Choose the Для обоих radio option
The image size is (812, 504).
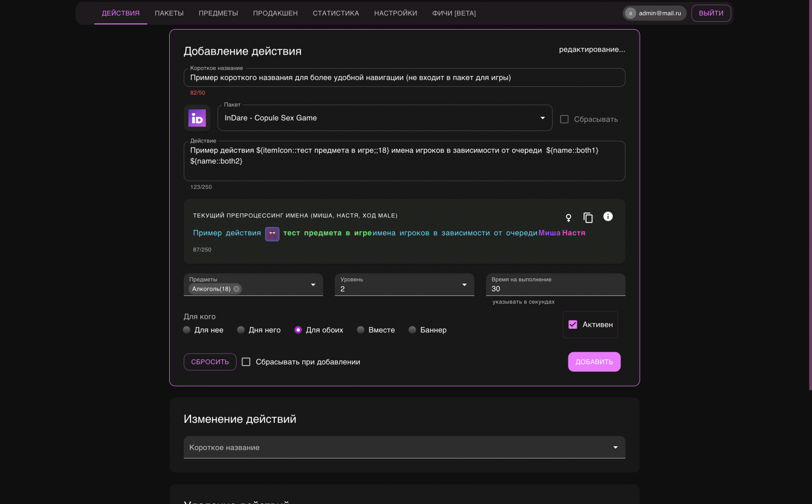(298, 330)
